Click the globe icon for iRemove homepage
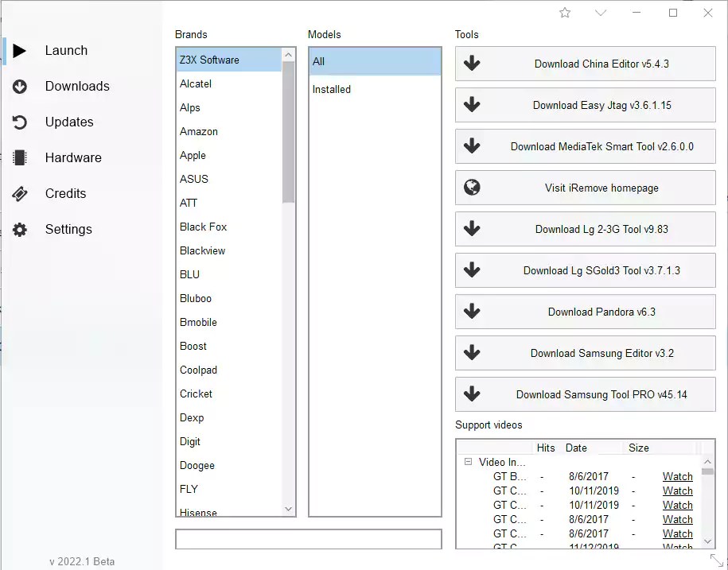 click(472, 188)
